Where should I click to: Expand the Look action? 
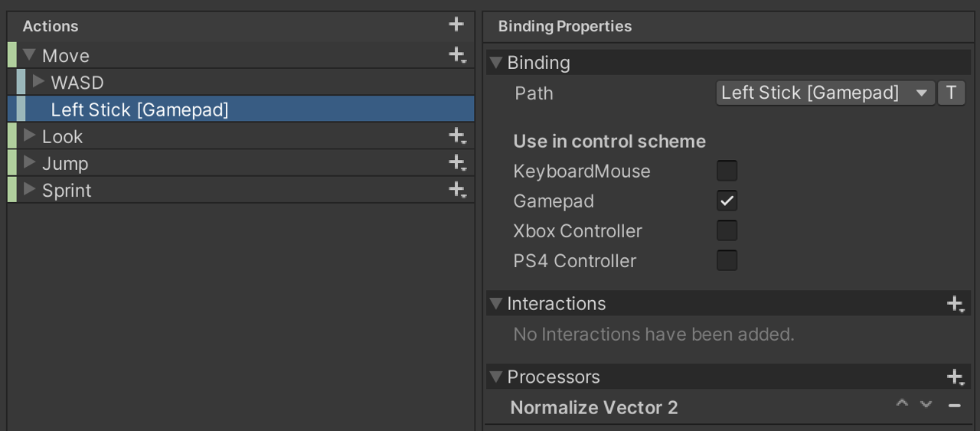[x=30, y=136]
